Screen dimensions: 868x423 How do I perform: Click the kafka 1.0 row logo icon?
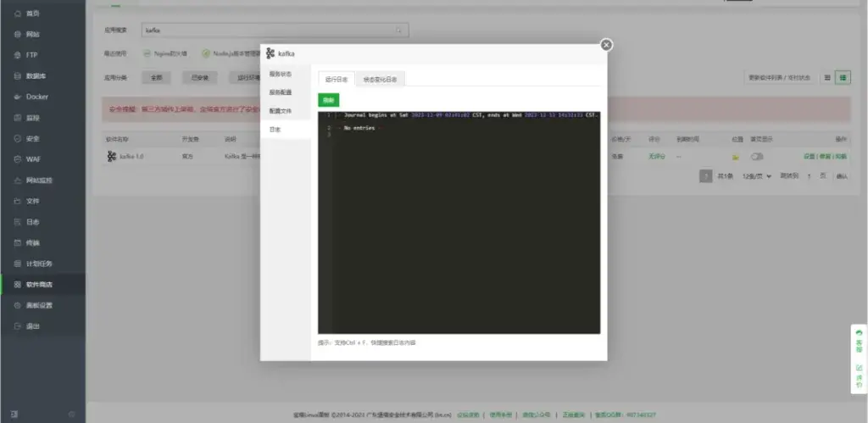pyautogui.click(x=111, y=156)
